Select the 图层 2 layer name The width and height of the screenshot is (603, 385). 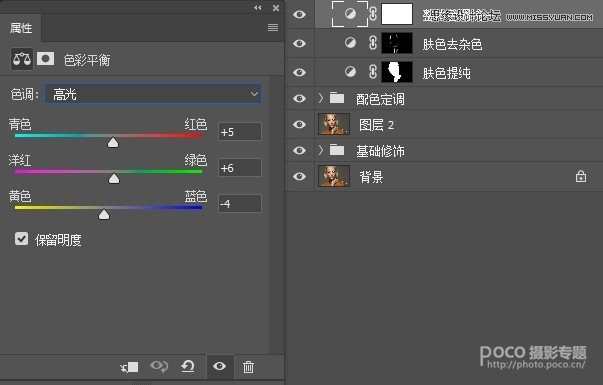pos(376,125)
